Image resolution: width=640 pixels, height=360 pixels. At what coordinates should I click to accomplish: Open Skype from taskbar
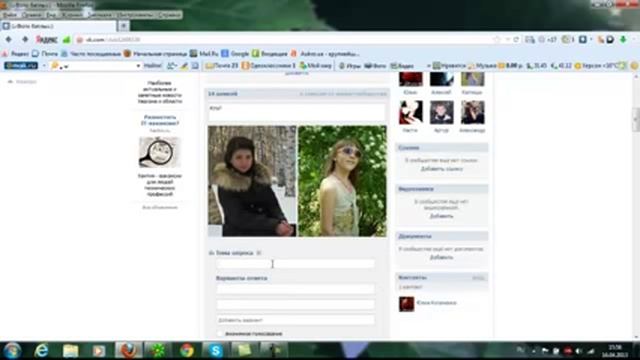tap(215, 351)
